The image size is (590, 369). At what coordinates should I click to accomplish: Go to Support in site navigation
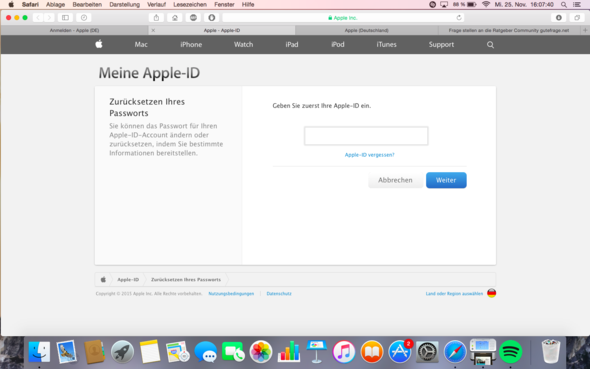[441, 44]
